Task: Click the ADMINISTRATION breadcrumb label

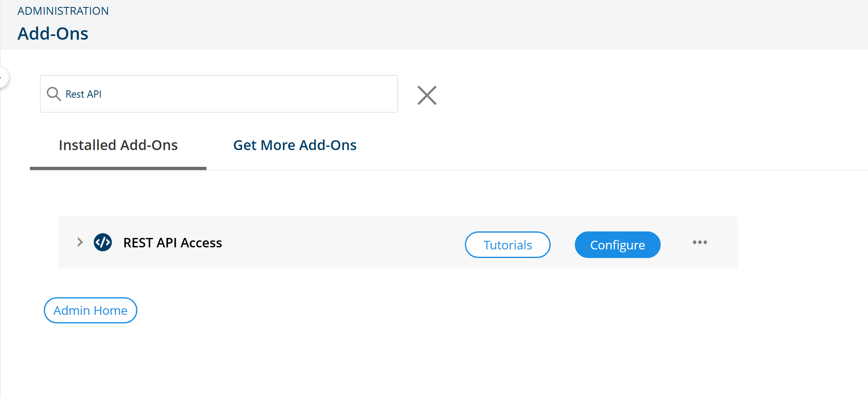Action: [63, 11]
